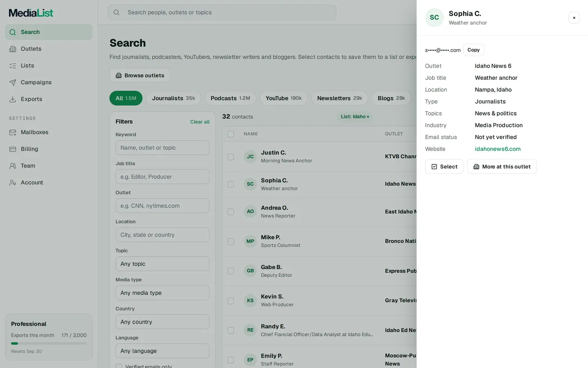Switch to the Newsletters tab
Viewport: 588px width, 368px height.
(x=340, y=98)
